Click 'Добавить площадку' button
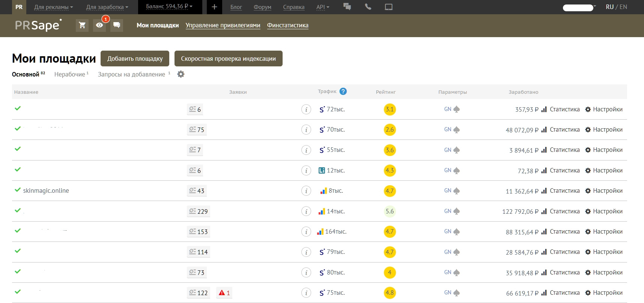644x303 pixels. point(135,58)
